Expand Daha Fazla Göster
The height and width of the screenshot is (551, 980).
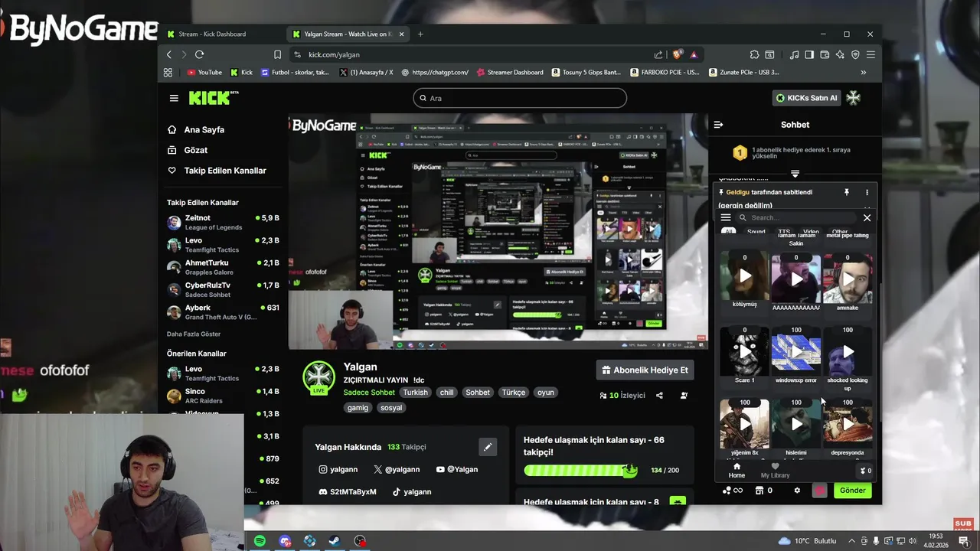pos(194,334)
